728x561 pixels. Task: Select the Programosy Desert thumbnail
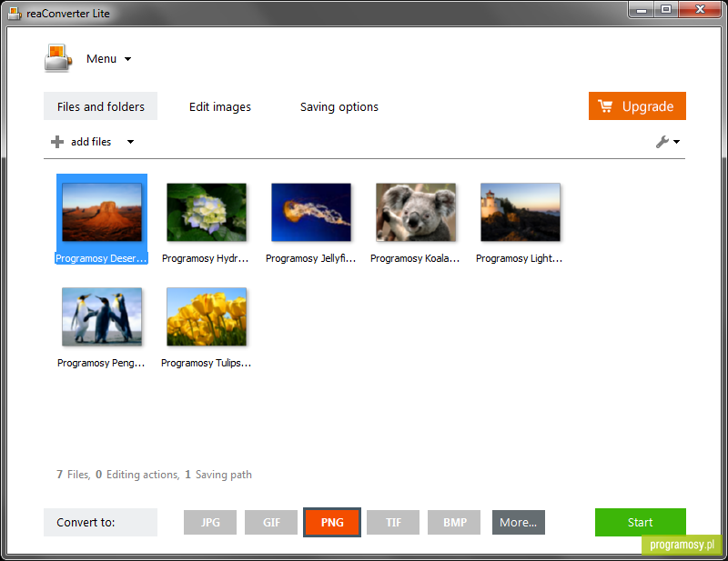[x=102, y=212]
